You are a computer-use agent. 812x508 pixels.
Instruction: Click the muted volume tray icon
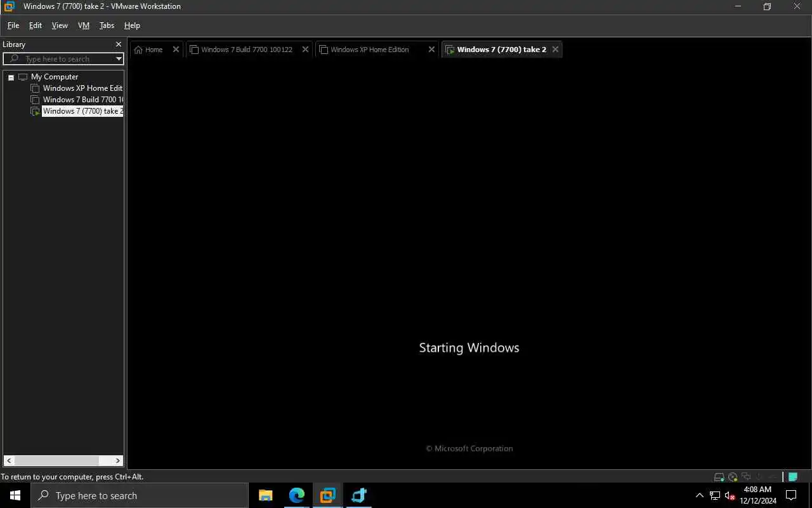[730, 495]
